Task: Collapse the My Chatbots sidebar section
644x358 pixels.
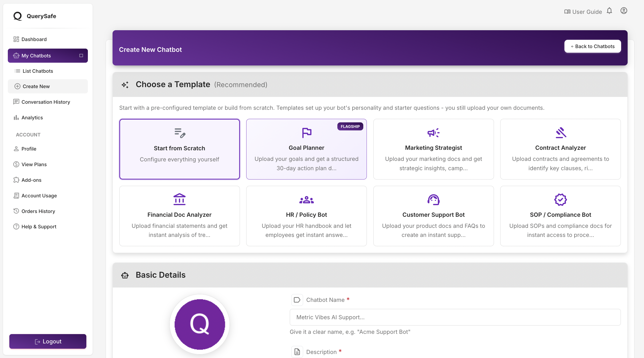Action: (x=81, y=55)
